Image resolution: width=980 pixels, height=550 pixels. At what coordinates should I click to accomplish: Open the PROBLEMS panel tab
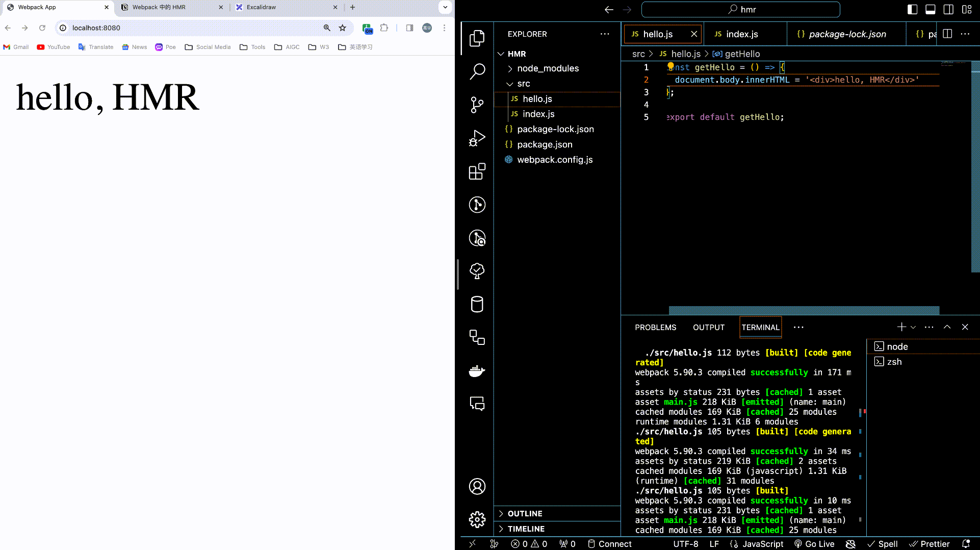tap(655, 328)
